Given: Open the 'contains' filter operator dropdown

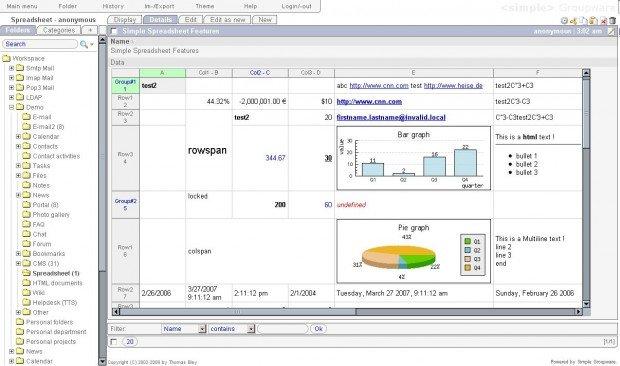Looking at the screenshot, I should pos(251,329).
